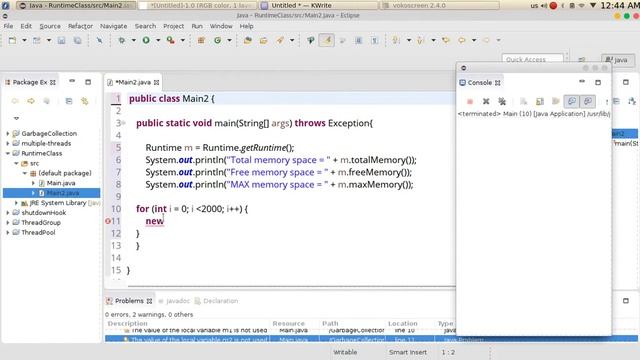Select the (default package) tree node
This screenshot has height=360, width=640.
click(65, 173)
